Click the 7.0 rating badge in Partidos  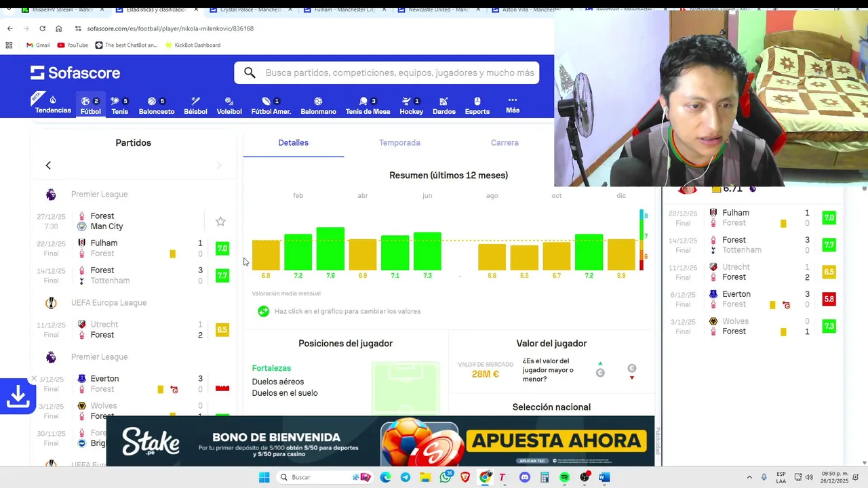pos(222,249)
